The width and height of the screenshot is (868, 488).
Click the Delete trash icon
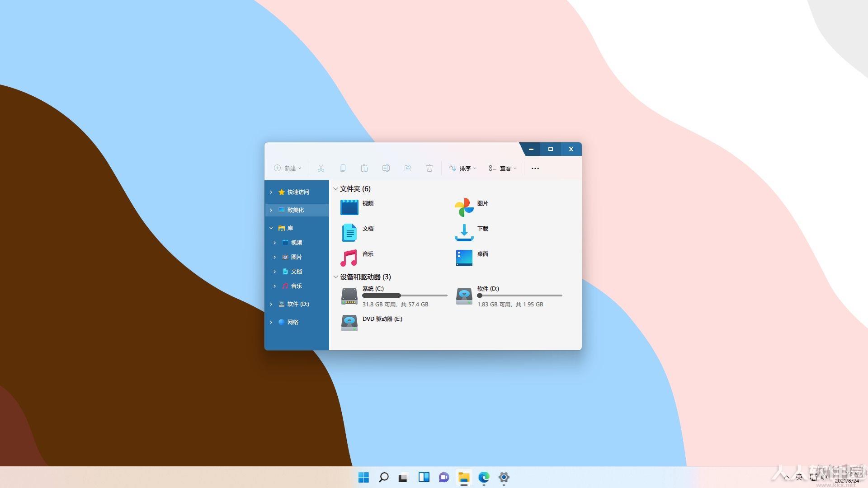coord(429,168)
